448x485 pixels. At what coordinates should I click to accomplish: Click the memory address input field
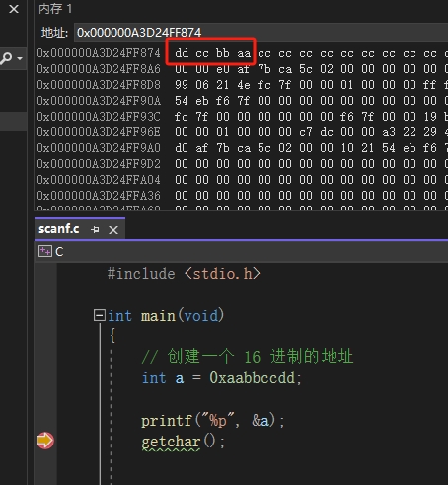pyautogui.click(x=261, y=33)
